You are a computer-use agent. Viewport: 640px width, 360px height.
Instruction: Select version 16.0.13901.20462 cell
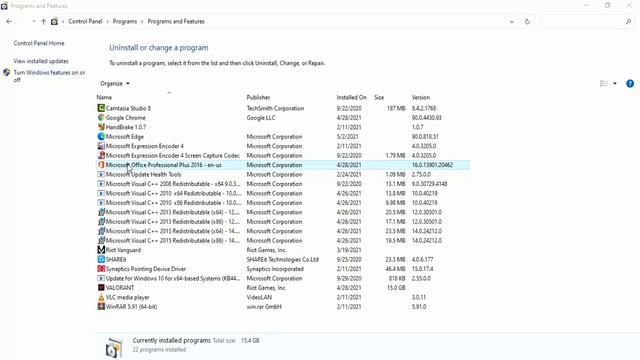432,165
